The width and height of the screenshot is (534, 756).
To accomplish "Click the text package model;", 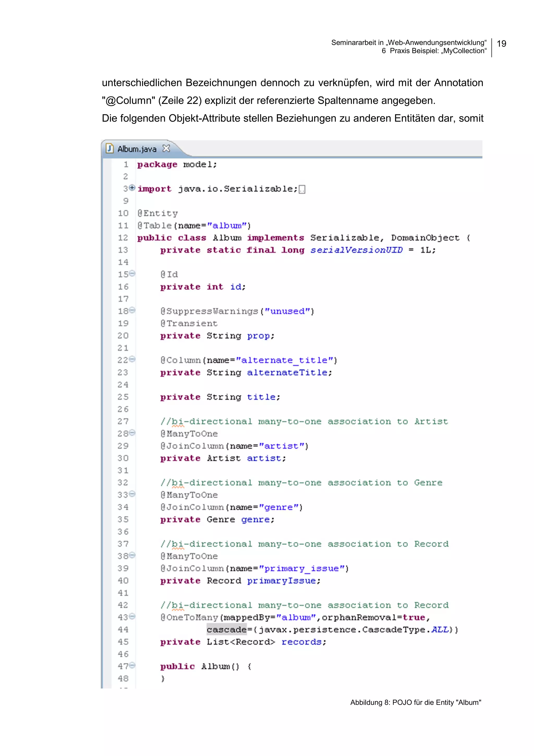I will pos(177,165).
